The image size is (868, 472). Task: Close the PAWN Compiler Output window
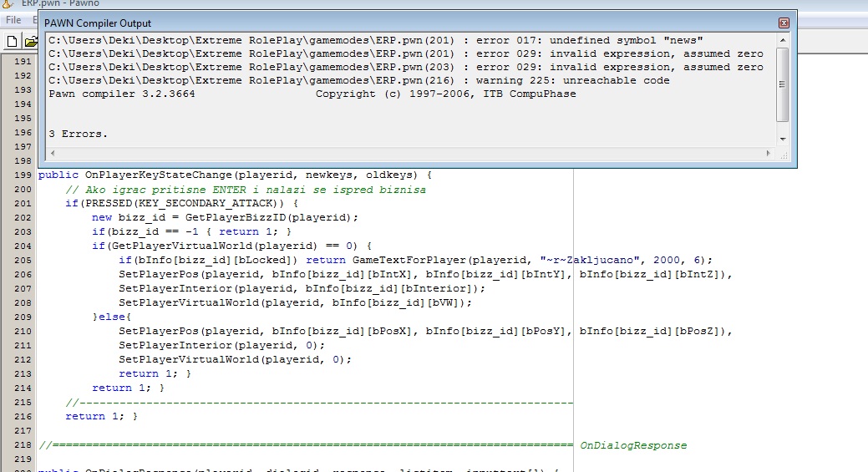(784, 23)
